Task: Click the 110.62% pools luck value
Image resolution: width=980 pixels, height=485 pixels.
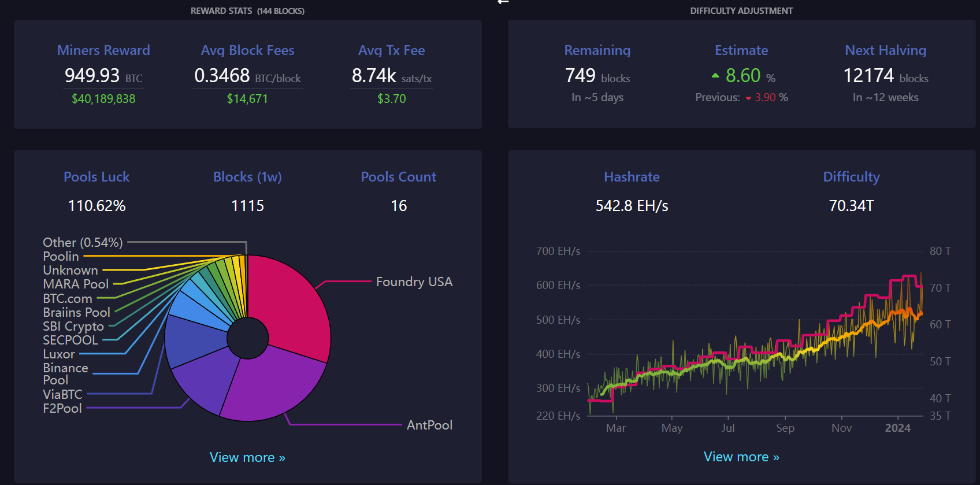Action: [96, 206]
